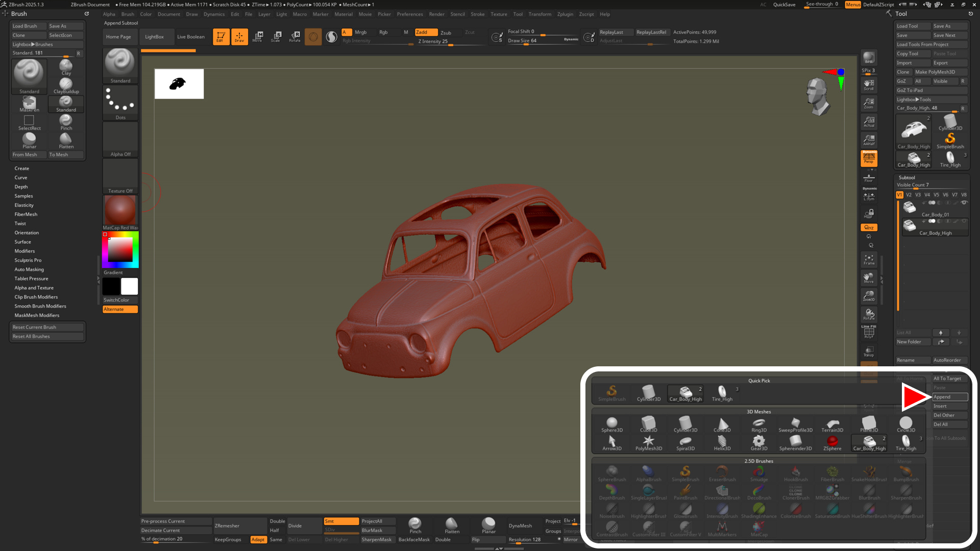The image size is (980, 551).
Task: Open the Standard brush thumbnail selector
Action: tap(120, 66)
